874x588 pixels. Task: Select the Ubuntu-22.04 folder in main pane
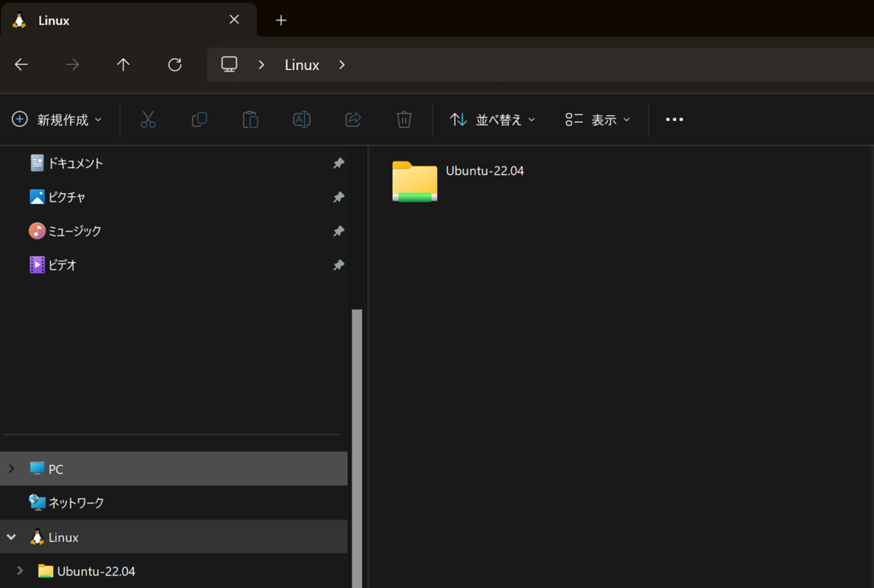point(415,180)
